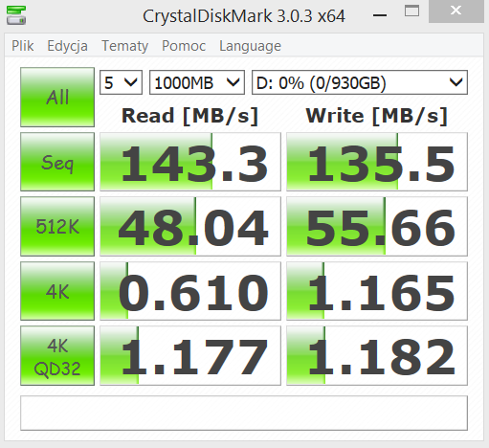
Task: Open the Pomoc menu
Action: click(x=184, y=46)
